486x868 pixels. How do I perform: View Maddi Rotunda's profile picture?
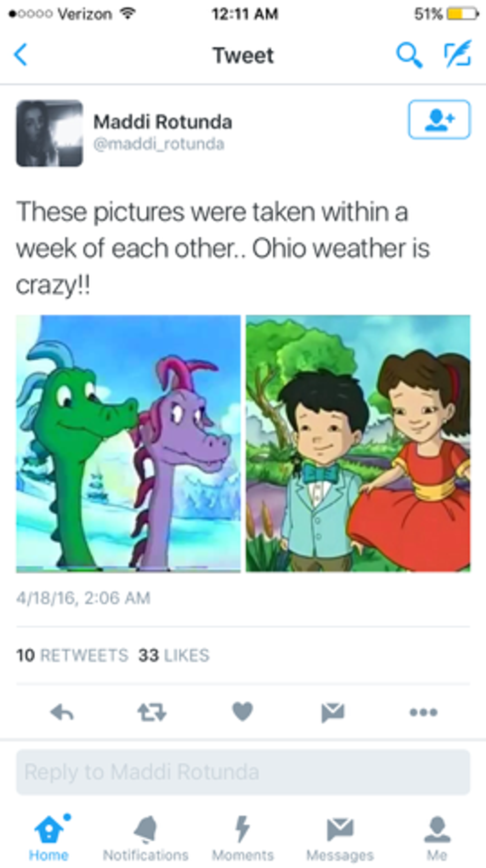coord(50,134)
